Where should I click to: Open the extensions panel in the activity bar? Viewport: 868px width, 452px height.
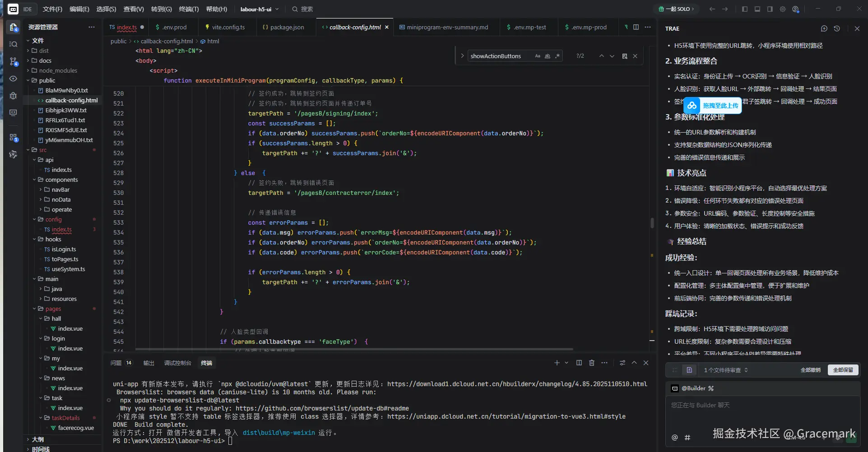click(14, 138)
